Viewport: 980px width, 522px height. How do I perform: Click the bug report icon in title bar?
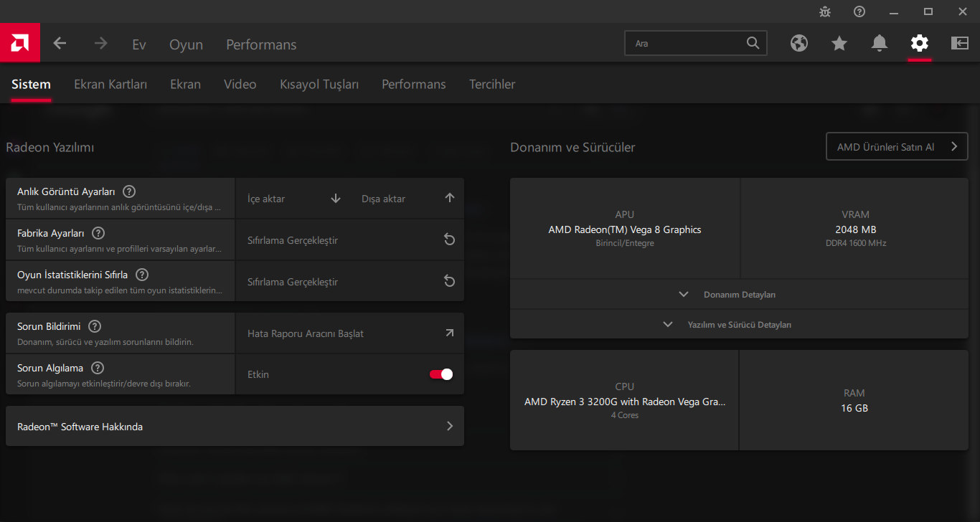[x=825, y=11]
